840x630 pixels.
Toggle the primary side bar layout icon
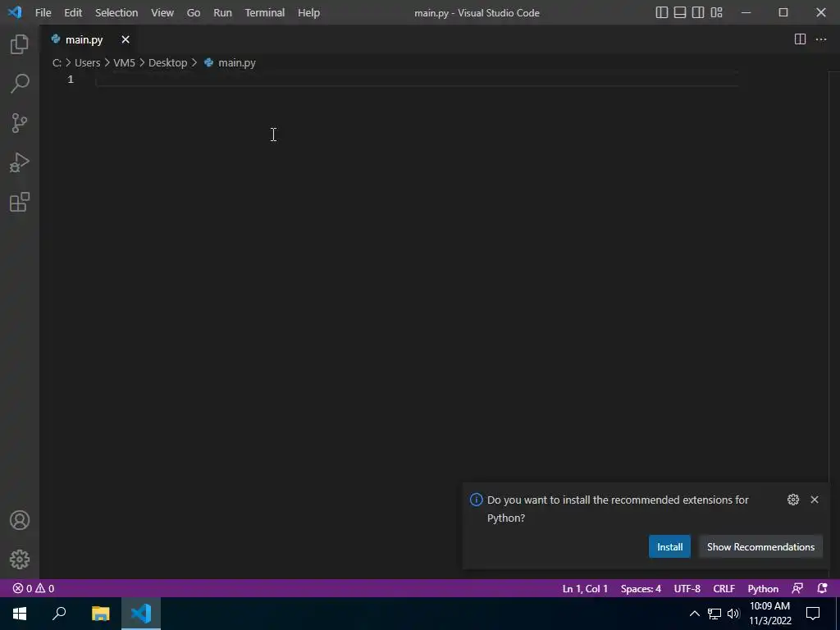(662, 12)
